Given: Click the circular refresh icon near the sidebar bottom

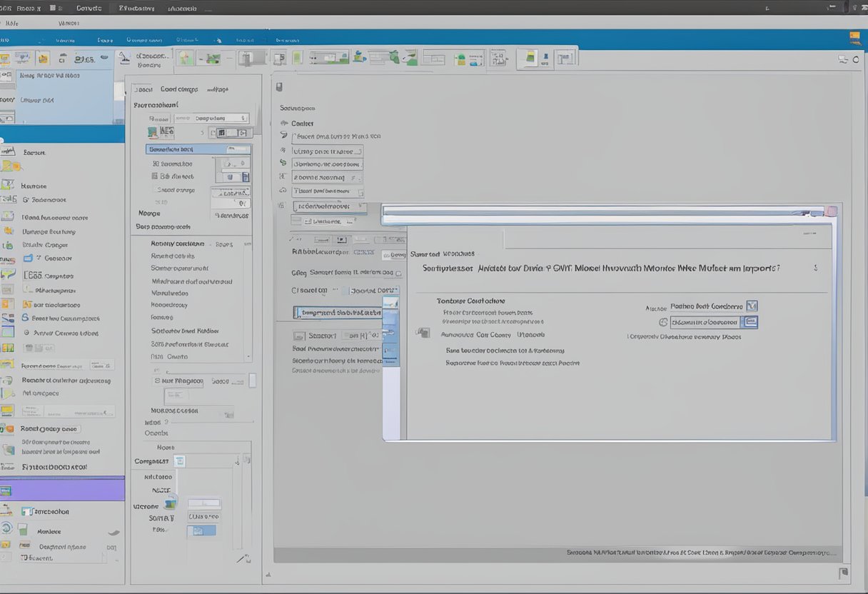Looking at the screenshot, I should point(6,528).
